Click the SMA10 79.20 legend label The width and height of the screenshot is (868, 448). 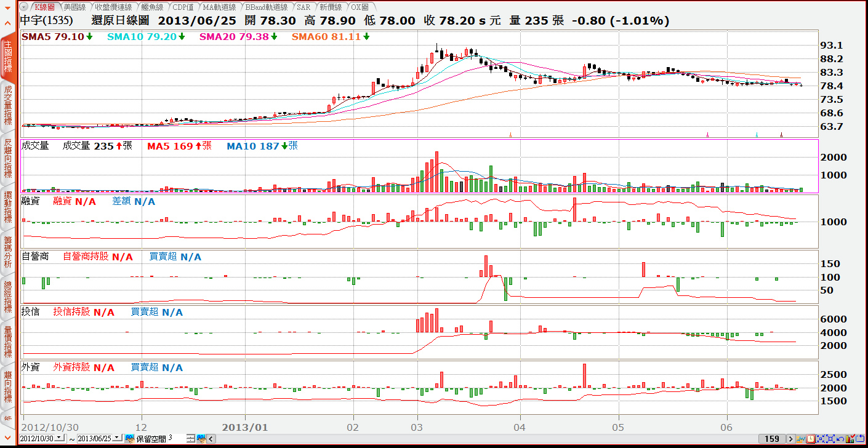pos(147,36)
